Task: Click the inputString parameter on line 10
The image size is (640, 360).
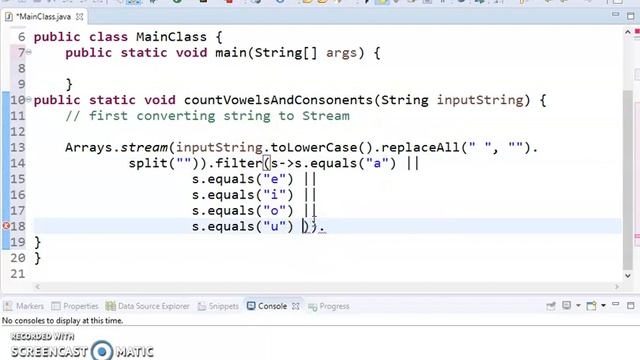Action: click(x=480, y=100)
